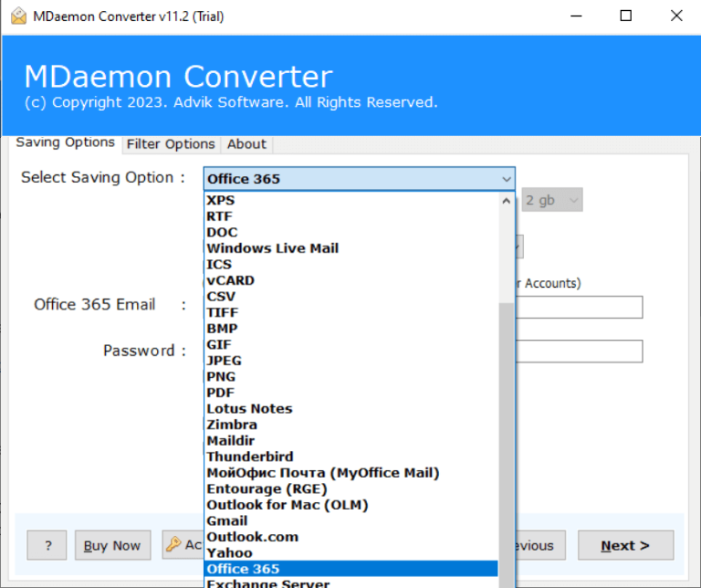
Task: Focus the Password input field
Action: coord(579,351)
